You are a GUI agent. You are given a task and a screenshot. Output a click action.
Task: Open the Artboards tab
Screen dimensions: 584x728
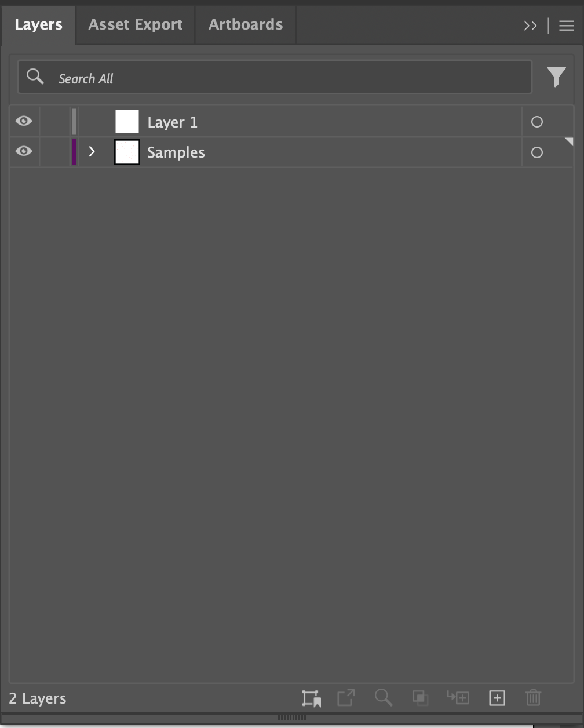(245, 24)
